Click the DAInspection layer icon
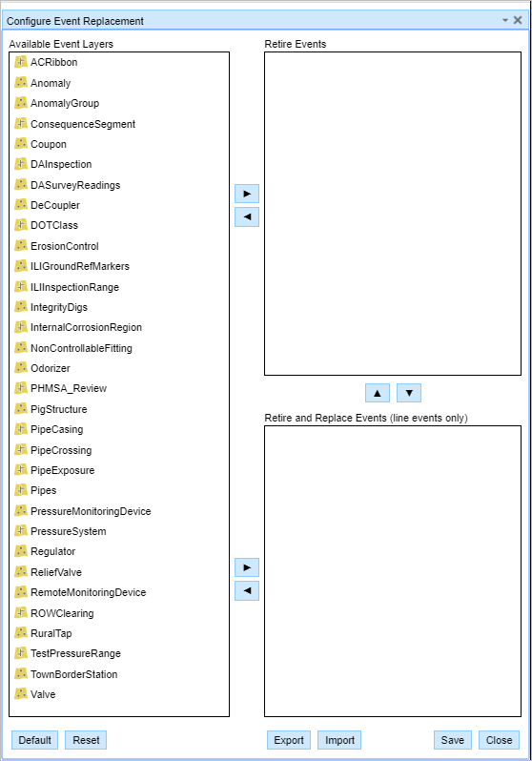The width and height of the screenshot is (532, 761). (x=20, y=164)
